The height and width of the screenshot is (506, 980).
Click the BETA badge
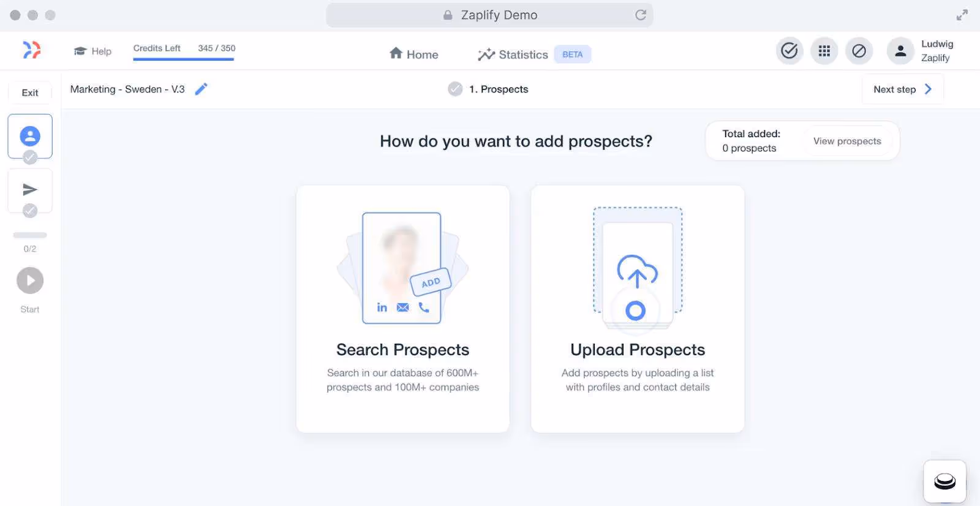pyautogui.click(x=573, y=55)
